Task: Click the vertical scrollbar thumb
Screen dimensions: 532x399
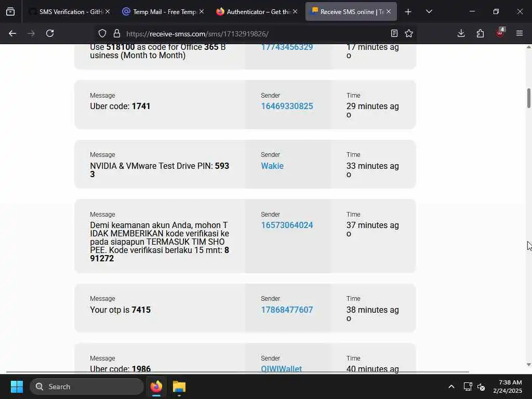Action: pyautogui.click(x=528, y=98)
